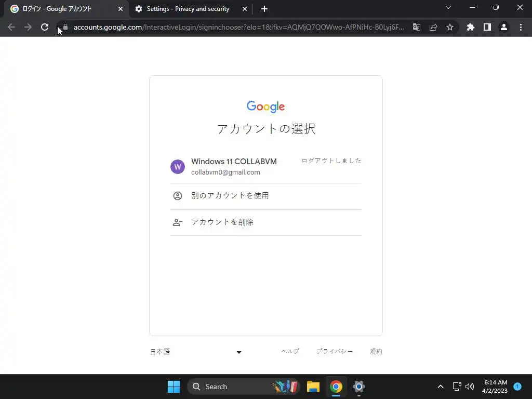
Task: Click the ログアウトしました status text
Action: 331,161
